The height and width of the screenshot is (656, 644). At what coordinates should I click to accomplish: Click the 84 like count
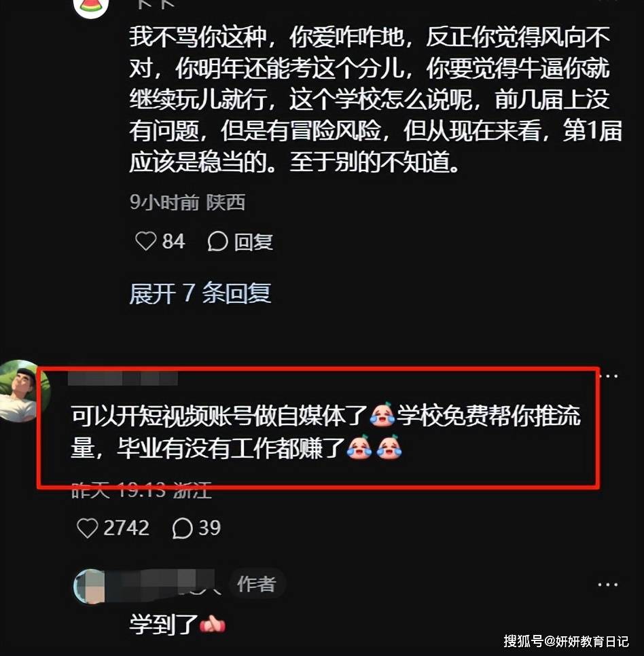point(174,241)
